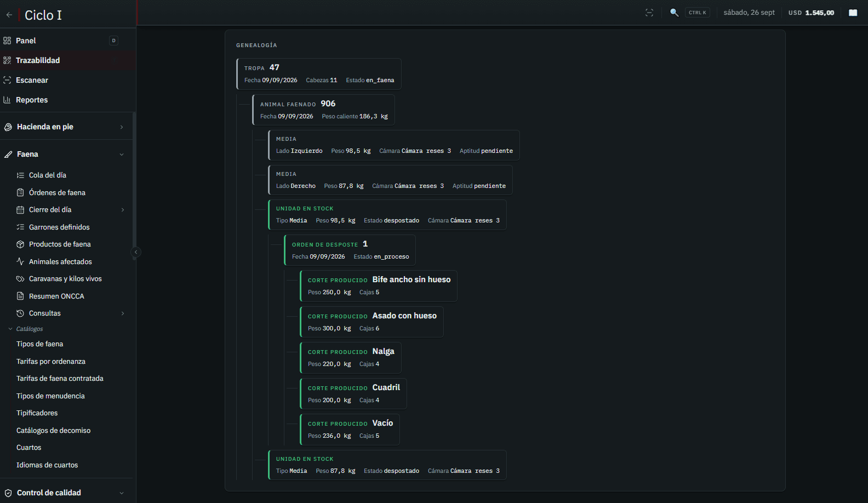
Task: Click the Cola del día list icon
Action: (x=20, y=175)
